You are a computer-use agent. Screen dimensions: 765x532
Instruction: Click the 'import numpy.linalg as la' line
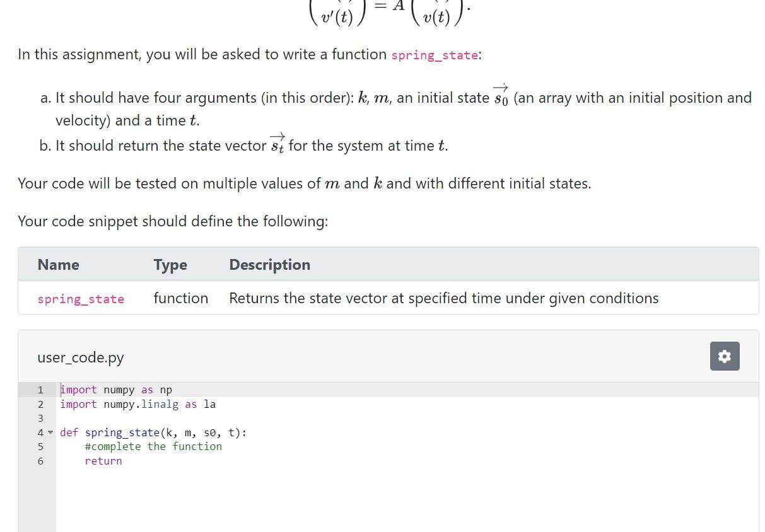tap(137, 404)
